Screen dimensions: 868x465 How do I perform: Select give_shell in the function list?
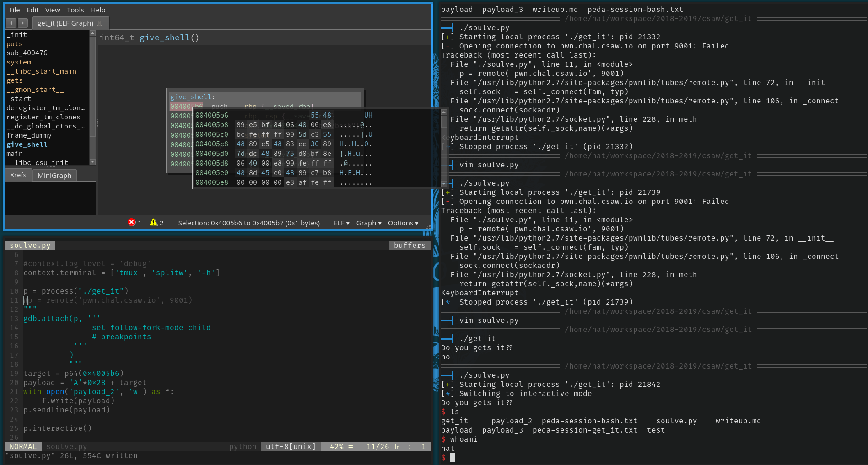pos(27,144)
